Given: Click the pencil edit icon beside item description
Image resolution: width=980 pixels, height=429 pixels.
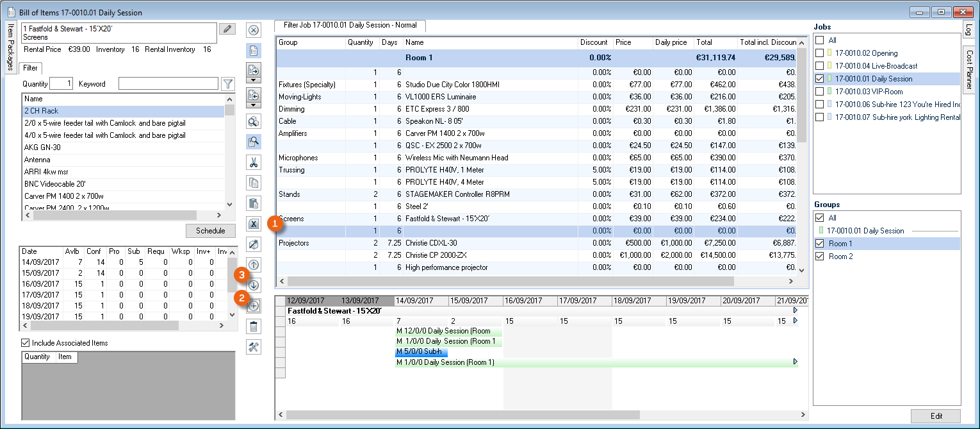Looking at the screenshot, I should coord(227,29).
